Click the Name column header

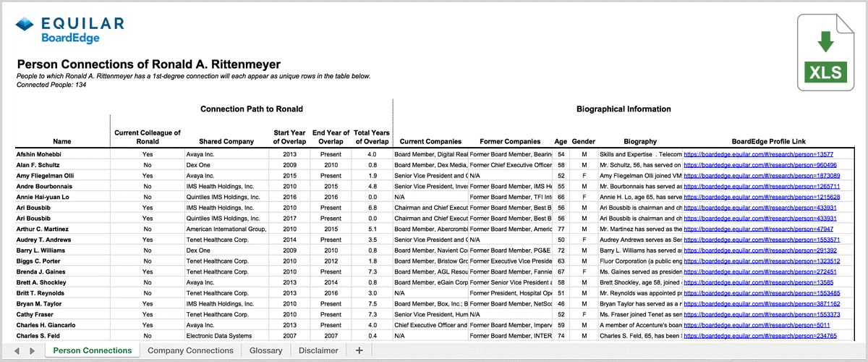click(62, 142)
